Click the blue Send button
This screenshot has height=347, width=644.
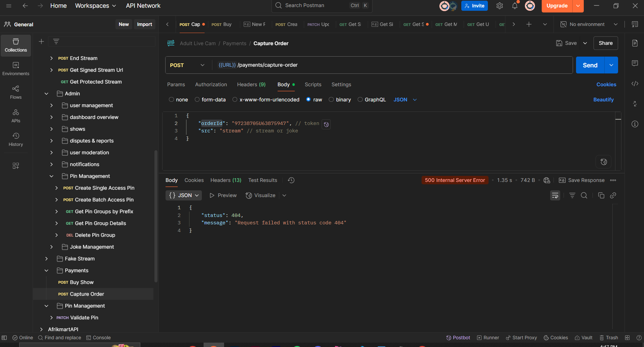pos(590,65)
